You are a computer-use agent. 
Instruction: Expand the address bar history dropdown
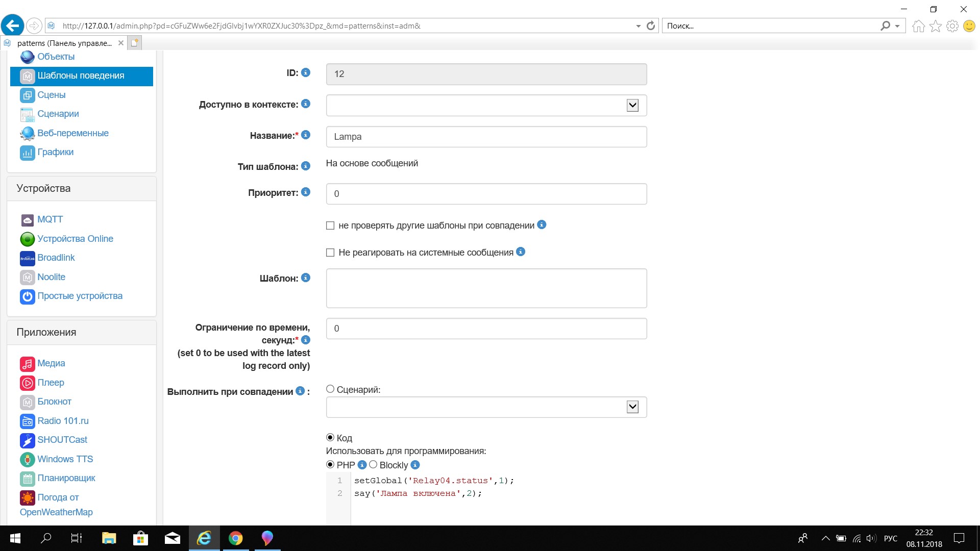pyautogui.click(x=638, y=26)
